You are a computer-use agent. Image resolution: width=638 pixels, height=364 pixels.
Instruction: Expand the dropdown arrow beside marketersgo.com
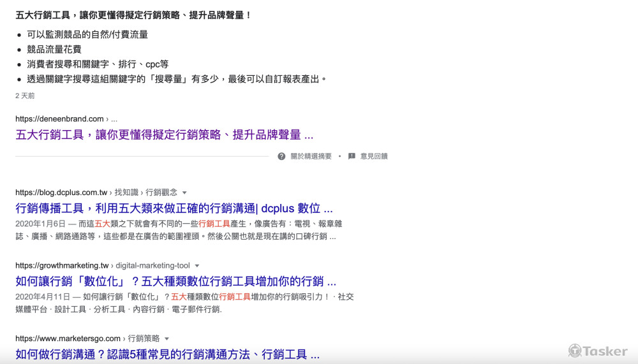point(167,339)
